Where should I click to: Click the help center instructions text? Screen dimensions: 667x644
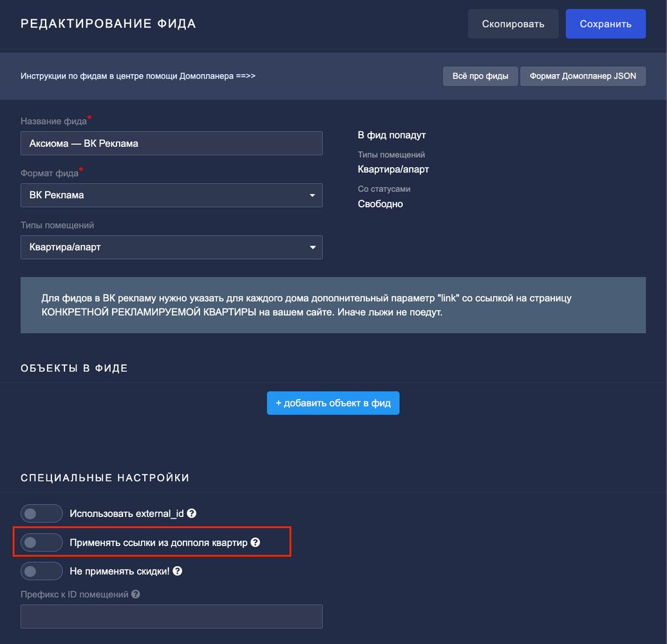[x=138, y=76]
